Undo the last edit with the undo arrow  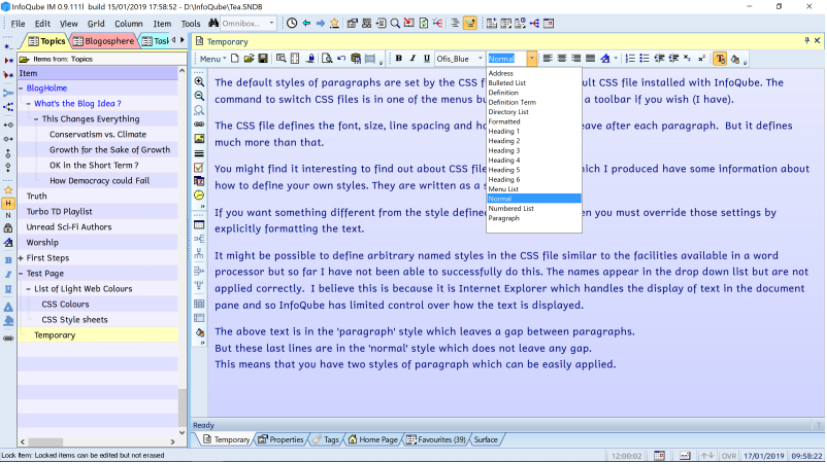(342, 59)
